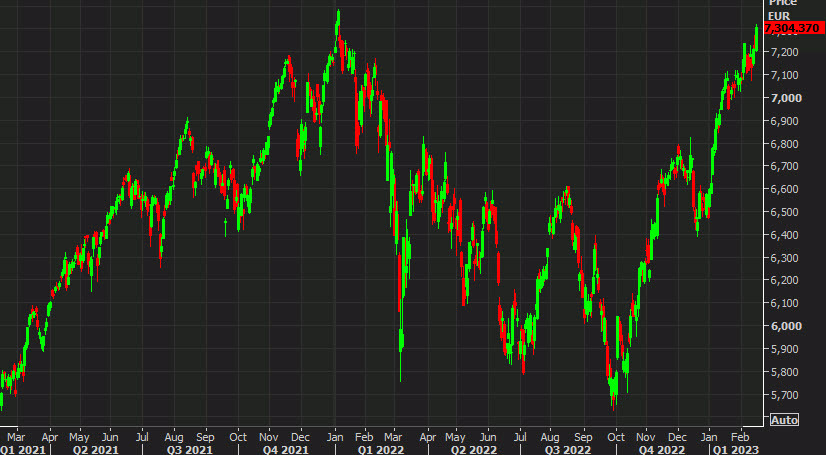Click the Auto scale button

click(785, 419)
